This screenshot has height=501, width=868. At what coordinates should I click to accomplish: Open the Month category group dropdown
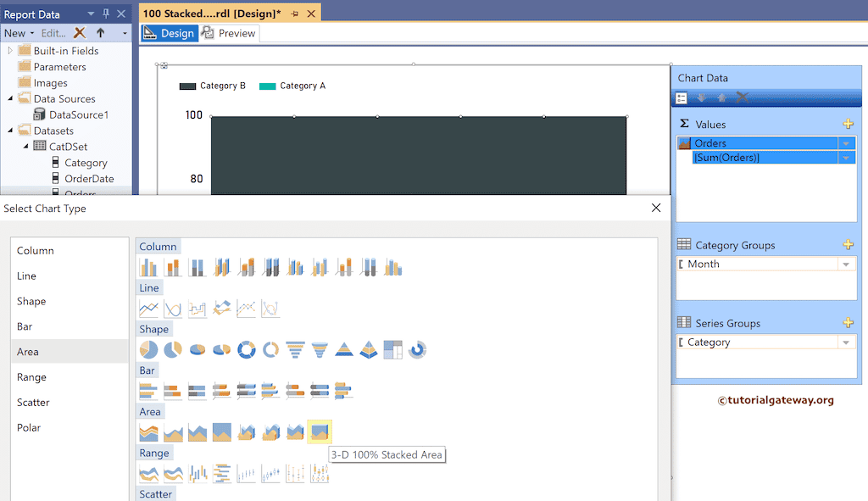point(846,264)
